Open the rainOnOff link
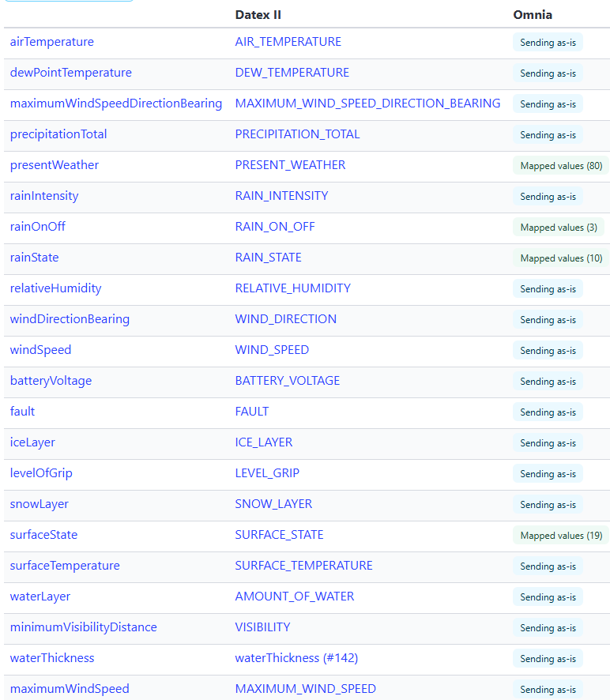 [x=37, y=227]
